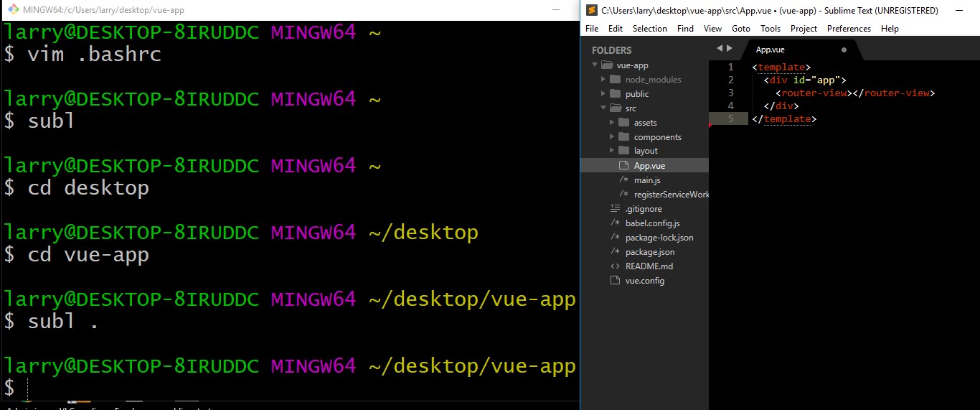
Task: Open the Preferences menu
Action: tap(849, 29)
